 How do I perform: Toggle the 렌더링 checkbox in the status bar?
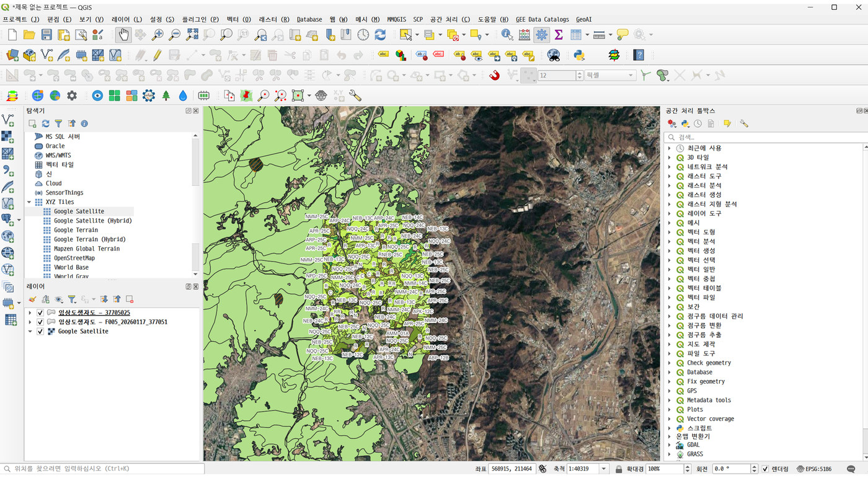[765, 469]
